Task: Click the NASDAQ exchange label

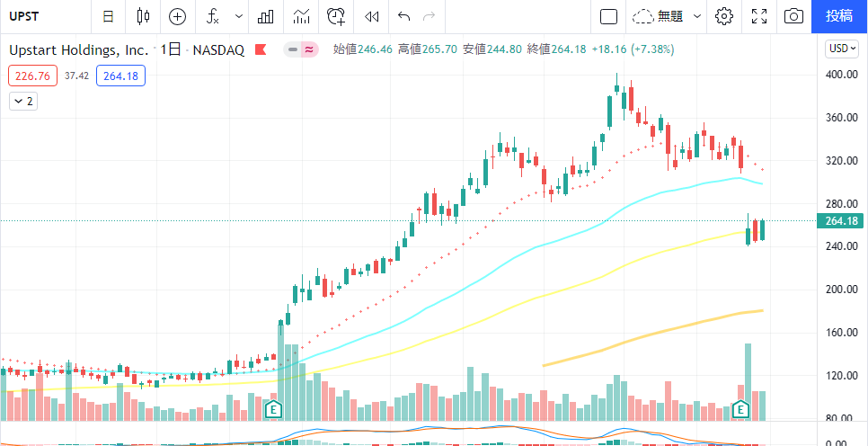Action: click(218, 50)
